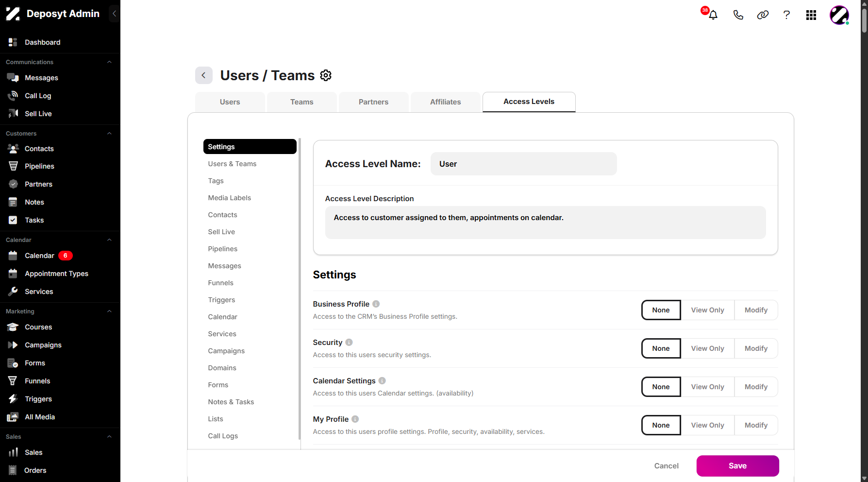Viewport: 868px width, 482px height.
Task: Collapse the Sales sidebar section
Action: point(109,437)
